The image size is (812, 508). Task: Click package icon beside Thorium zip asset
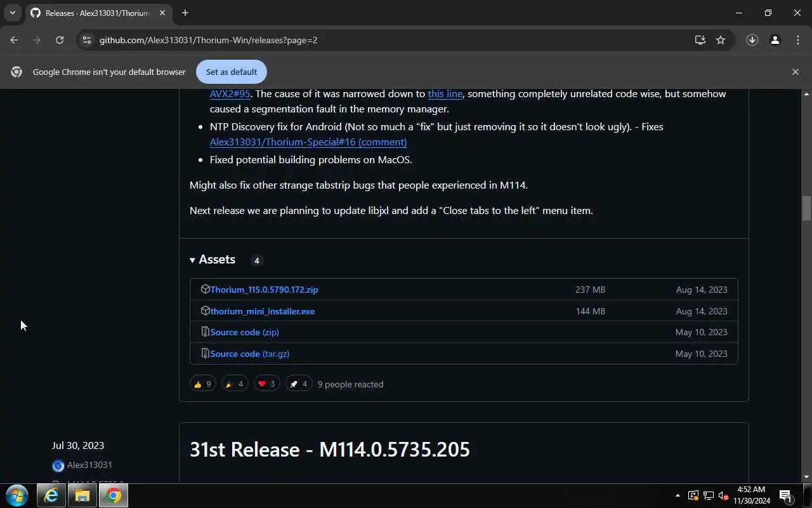205,289
